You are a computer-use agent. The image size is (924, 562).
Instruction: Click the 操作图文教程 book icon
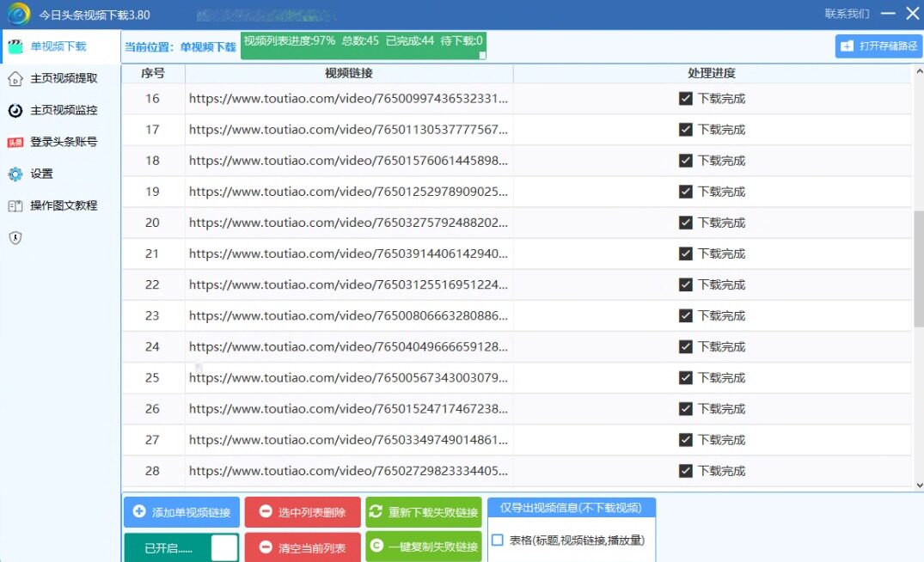(15, 205)
